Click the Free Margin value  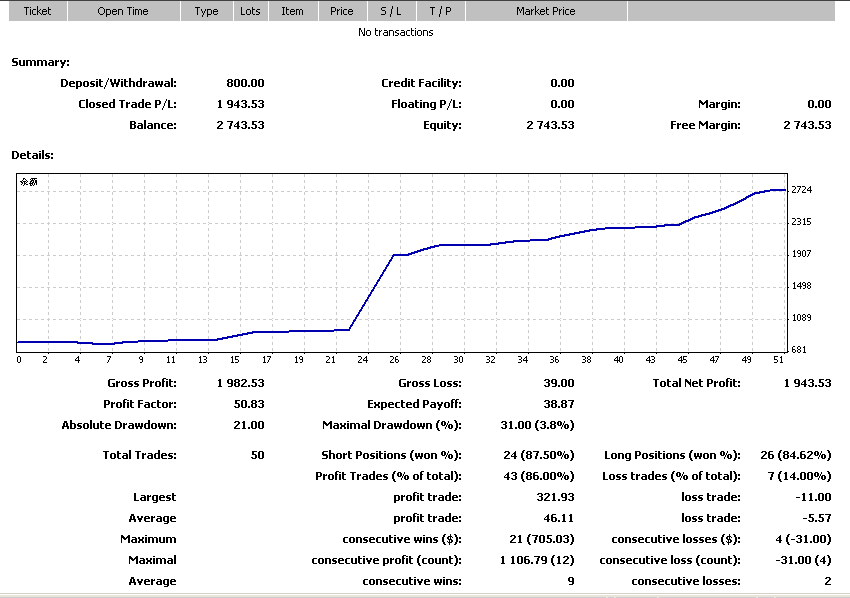click(806, 125)
